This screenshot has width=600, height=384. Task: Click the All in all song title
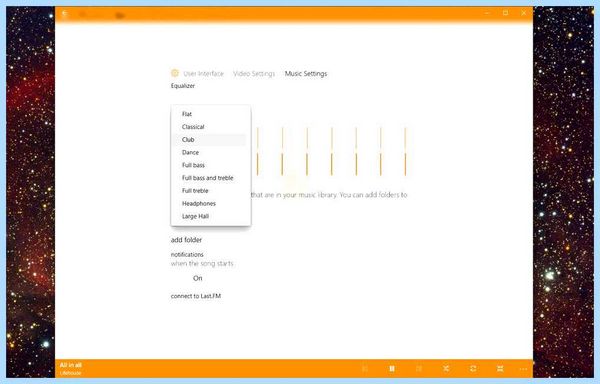coord(71,365)
